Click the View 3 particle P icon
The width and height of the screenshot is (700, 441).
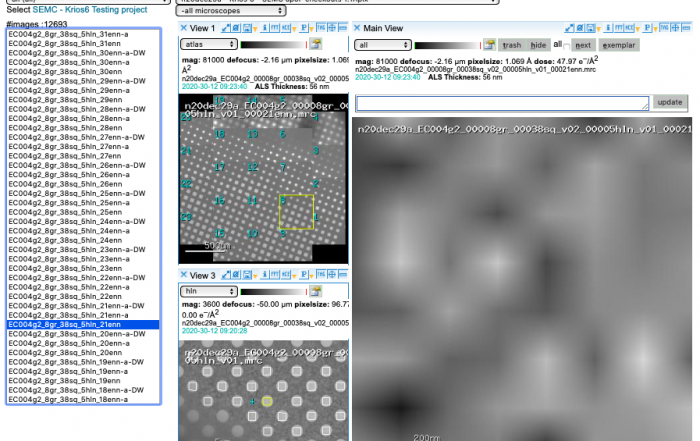click(304, 275)
